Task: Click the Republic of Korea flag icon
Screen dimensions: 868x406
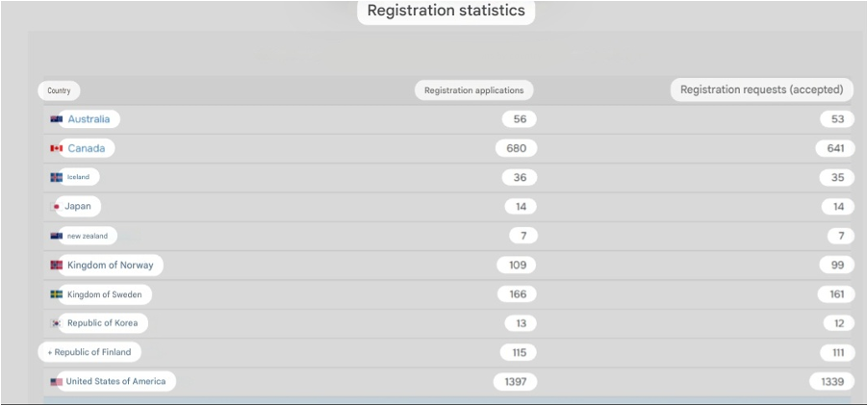Action: tap(56, 323)
